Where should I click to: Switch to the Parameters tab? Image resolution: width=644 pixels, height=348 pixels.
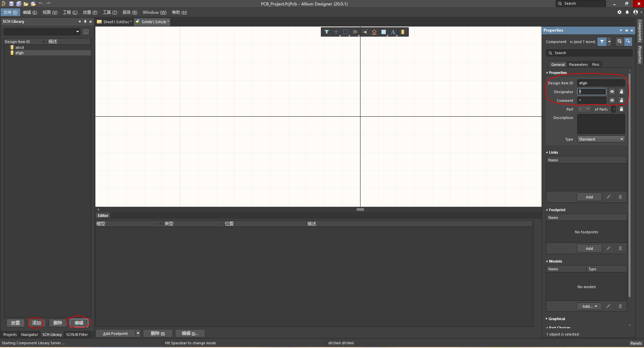click(x=578, y=65)
